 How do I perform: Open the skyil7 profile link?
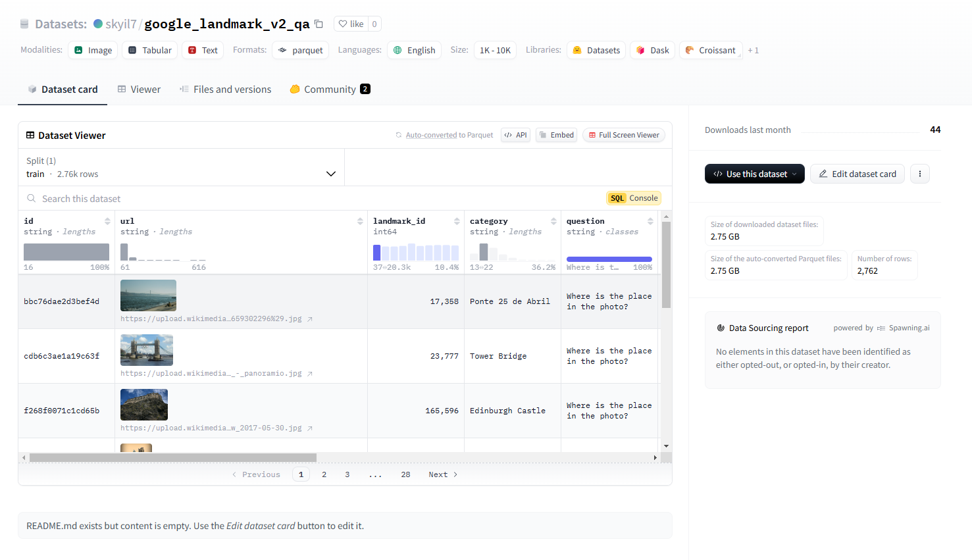[x=121, y=24]
